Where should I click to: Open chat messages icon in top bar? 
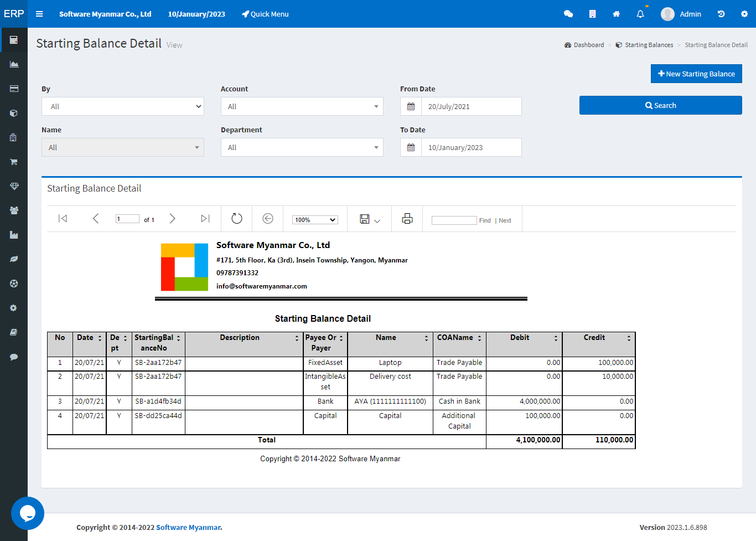[568, 14]
